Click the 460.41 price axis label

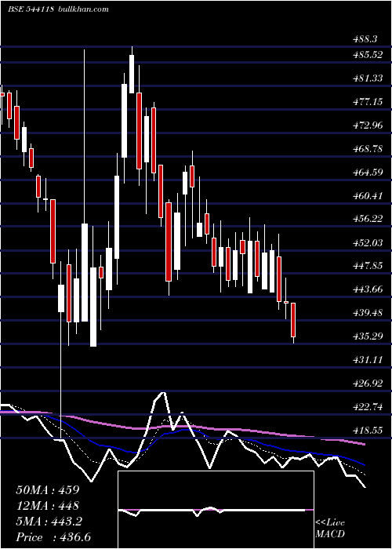(x=368, y=196)
